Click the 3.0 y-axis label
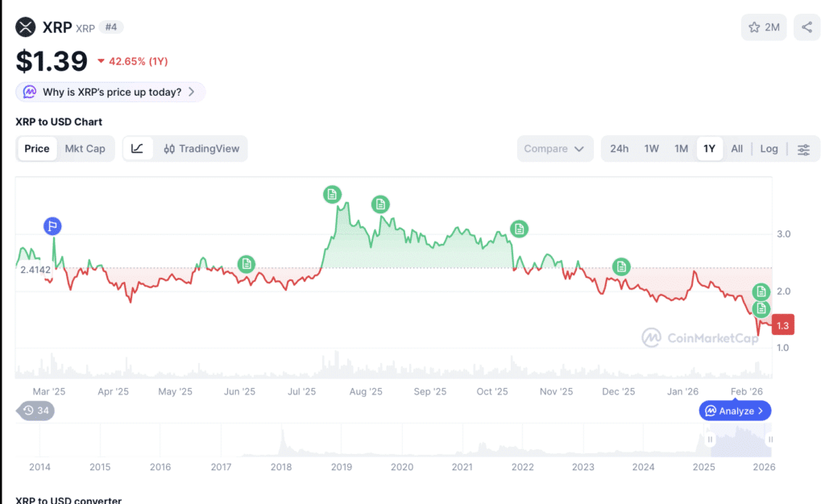The width and height of the screenshot is (825, 504). [x=783, y=233]
